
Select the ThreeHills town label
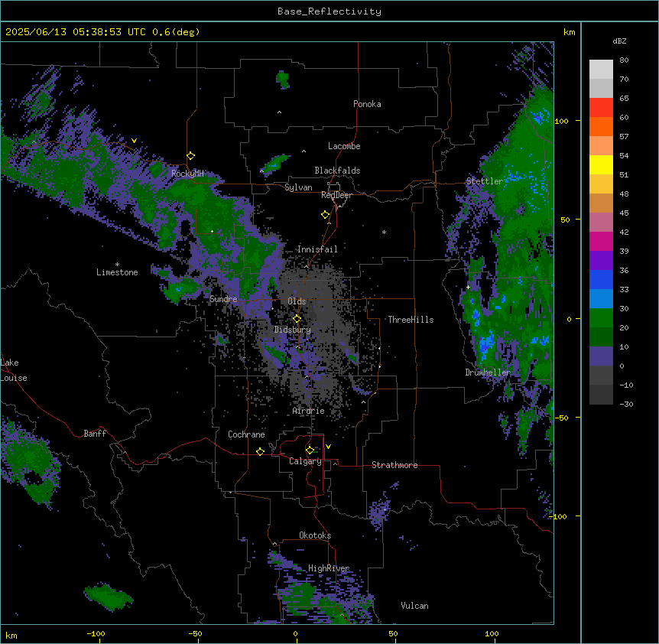click(411, 320)
